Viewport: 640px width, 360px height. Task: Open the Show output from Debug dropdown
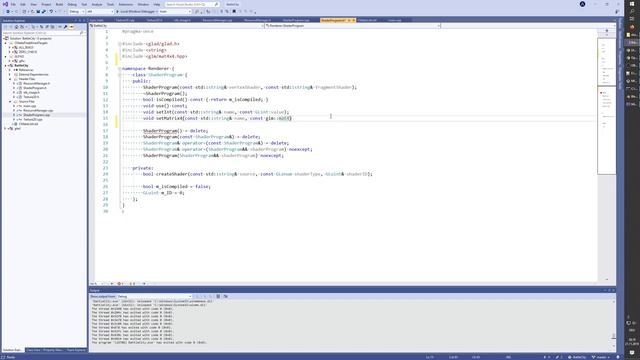click(154, 296)
